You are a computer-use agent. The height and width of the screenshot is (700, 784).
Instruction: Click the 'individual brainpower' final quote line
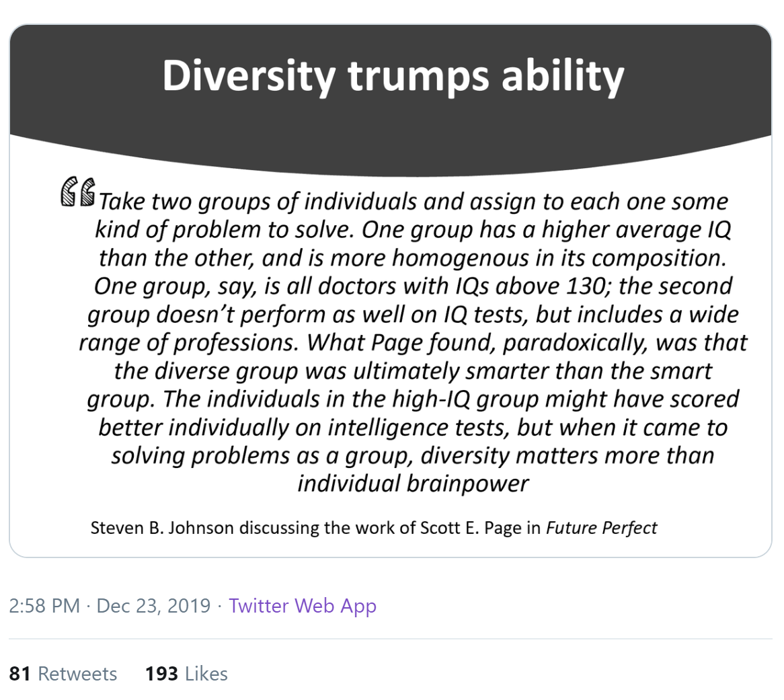[413, 483]
